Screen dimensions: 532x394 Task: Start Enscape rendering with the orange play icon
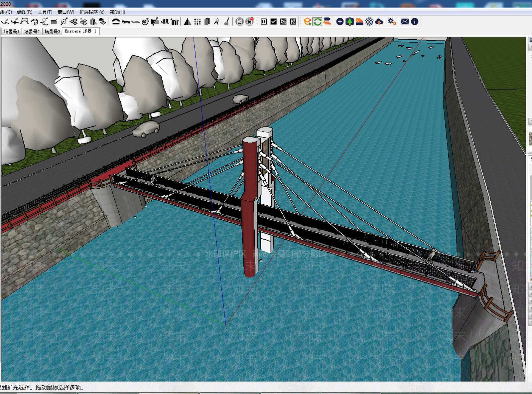coord(308,22)
